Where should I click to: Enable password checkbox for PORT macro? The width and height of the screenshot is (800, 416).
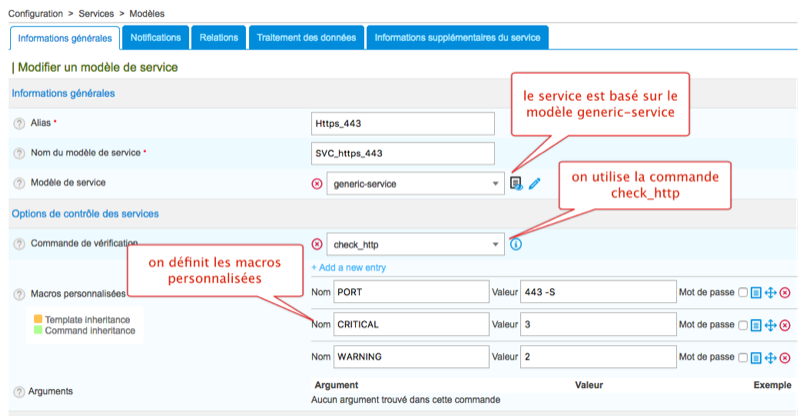click(x=742, y=293)
